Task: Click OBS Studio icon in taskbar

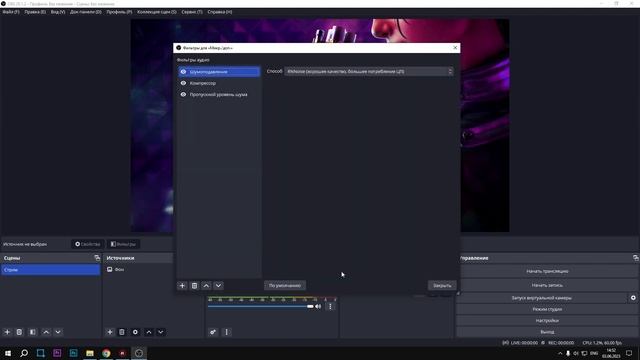Action: (139, 353)
